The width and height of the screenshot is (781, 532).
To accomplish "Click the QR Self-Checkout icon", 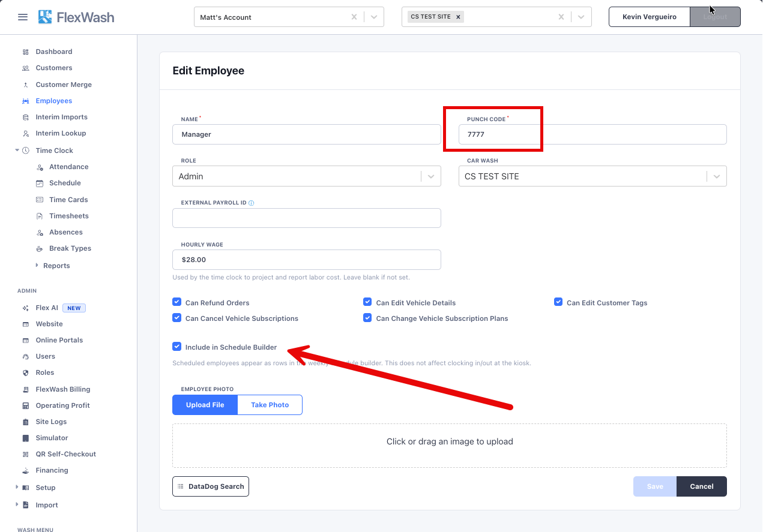I will tap(25, 455).
